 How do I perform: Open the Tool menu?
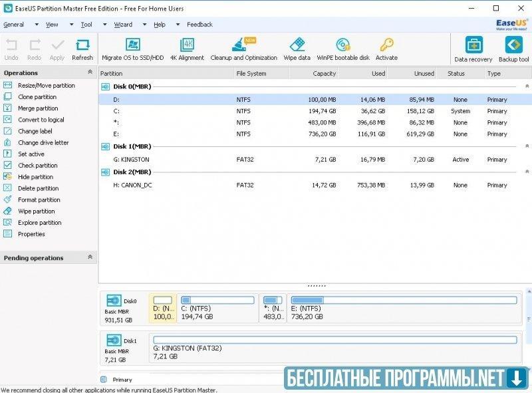point(86,25)
